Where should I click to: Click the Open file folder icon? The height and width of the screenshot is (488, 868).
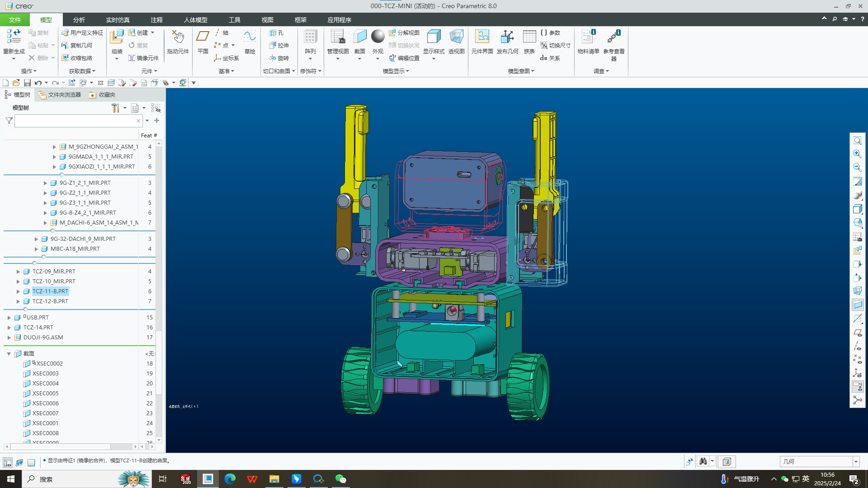[16, 83]
